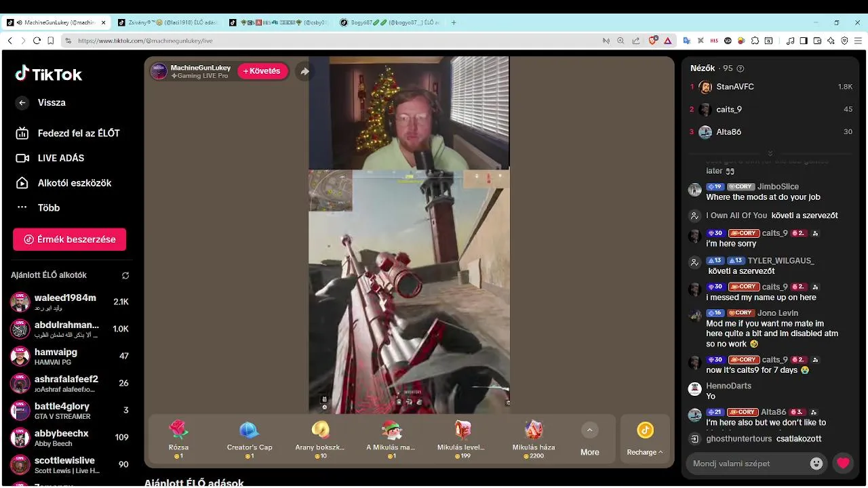Click viewer Alta86 ranked third
The width and height of the screenshot is (868, 488).
pos(771,131)
